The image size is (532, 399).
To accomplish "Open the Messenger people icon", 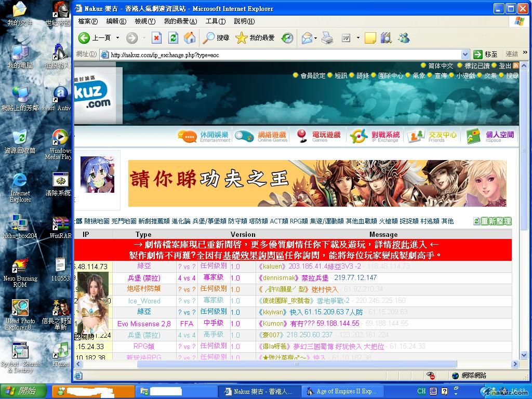I will point(404,38).
